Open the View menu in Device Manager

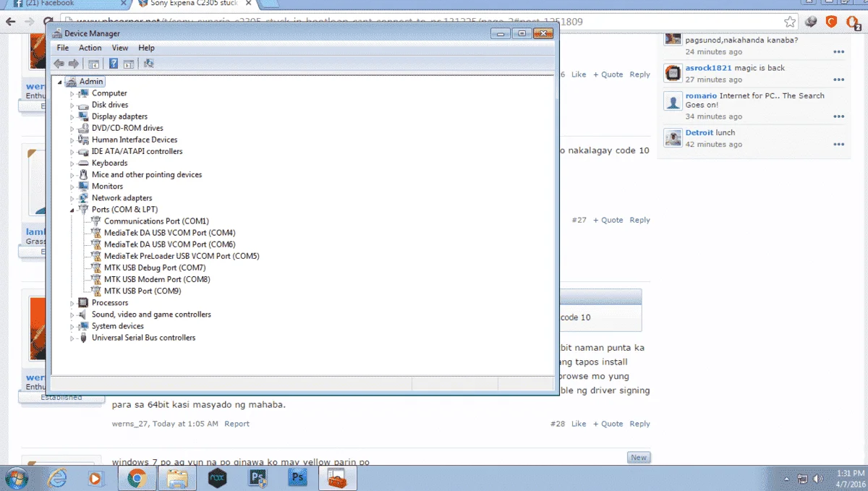click(120, 48)
